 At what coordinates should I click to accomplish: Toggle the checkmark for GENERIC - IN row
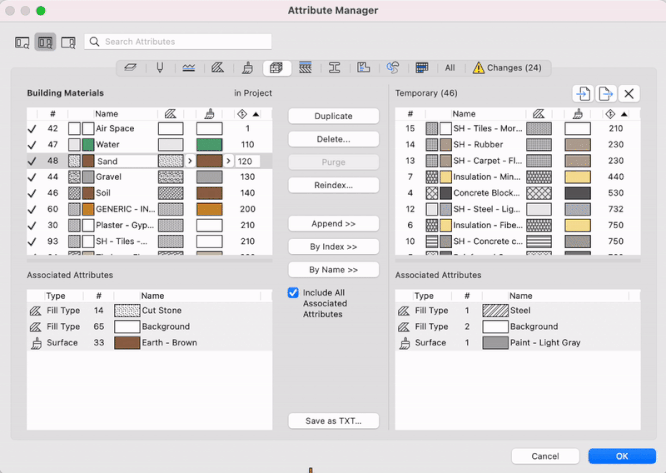point(32,209)
